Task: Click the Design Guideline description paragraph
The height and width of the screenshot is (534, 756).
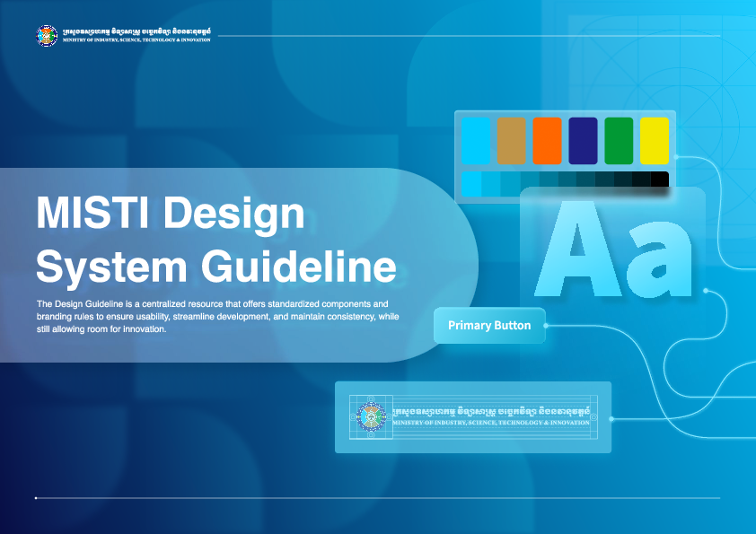Action: 214,317
